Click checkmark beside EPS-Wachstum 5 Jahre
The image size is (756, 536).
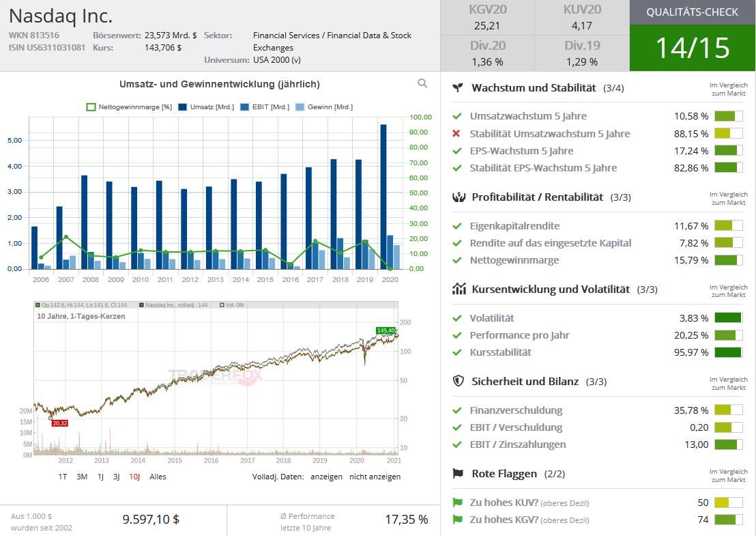click(x=457, y=151)
